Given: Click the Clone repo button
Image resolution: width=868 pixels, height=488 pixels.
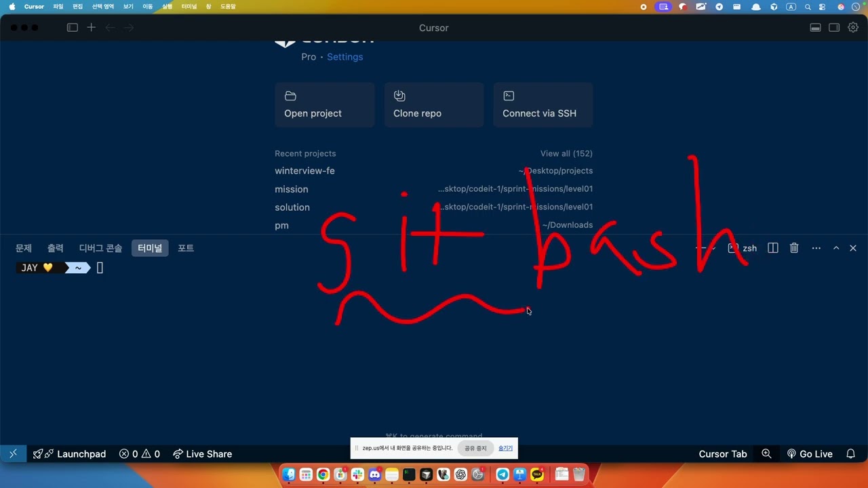Looking at the screenshot, I should pyautogui.click(x=434, y=105).
